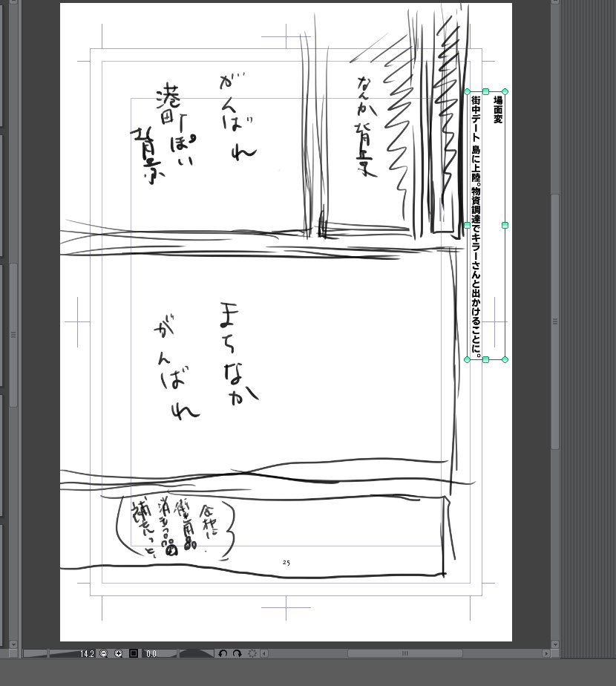Click the horizontal scrollbar thumb under the canvas

coord(404,653)
